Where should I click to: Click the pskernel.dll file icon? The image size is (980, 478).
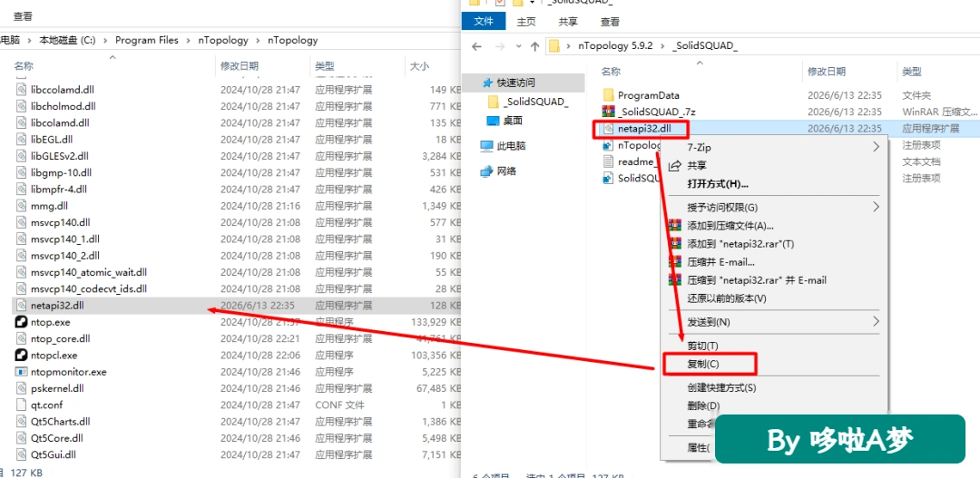(x=22, y=388)
